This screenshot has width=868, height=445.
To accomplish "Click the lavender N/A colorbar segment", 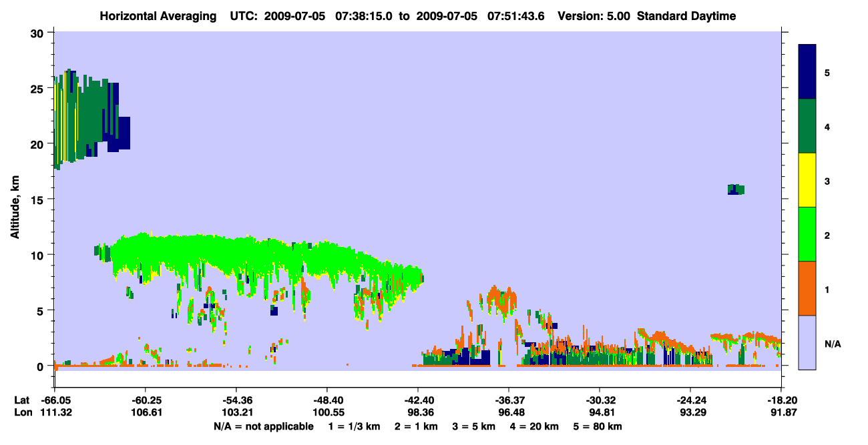I will point(807,342).
